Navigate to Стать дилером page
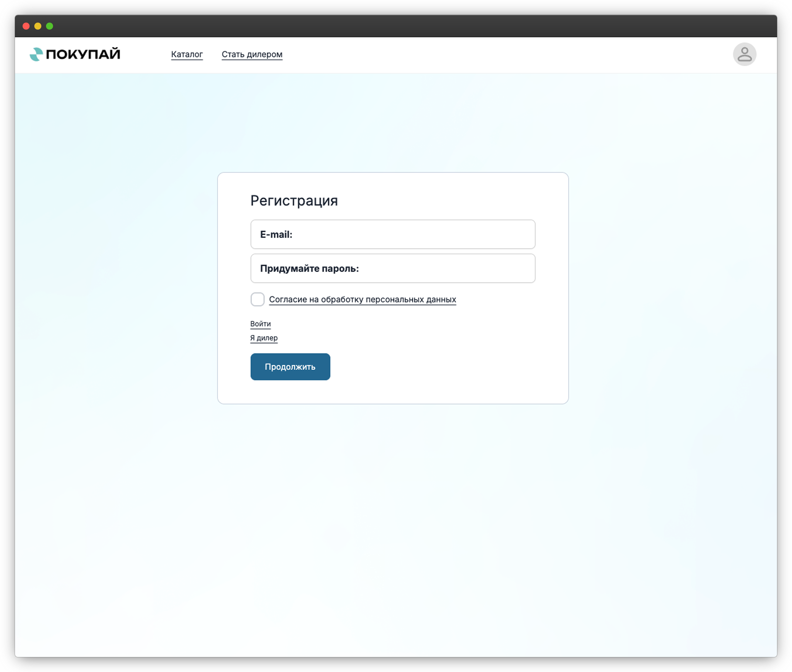 (252, 54)
